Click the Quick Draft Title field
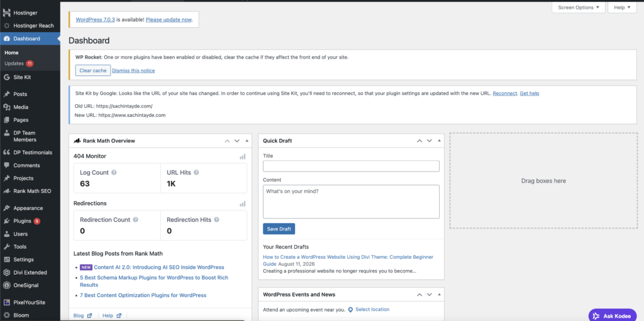This screenshot has height=321, width=644. pyautogui.click(x=351, y=166)
